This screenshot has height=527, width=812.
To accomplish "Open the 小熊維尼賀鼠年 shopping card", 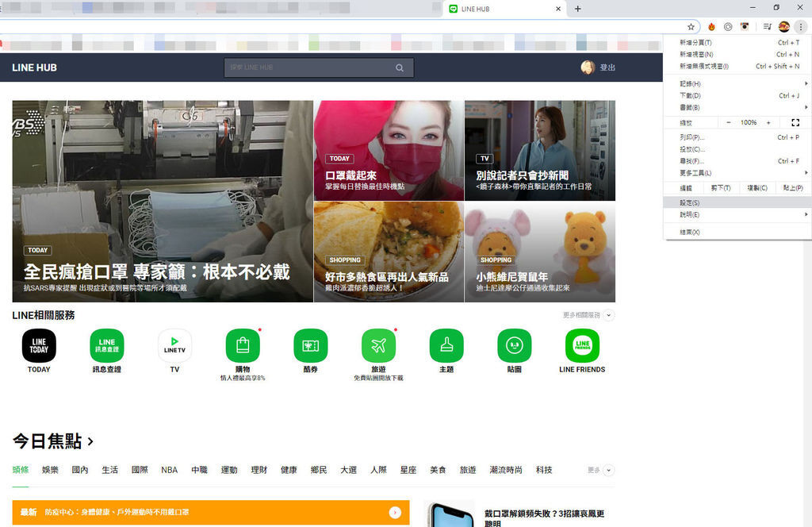I will point(540,252).
